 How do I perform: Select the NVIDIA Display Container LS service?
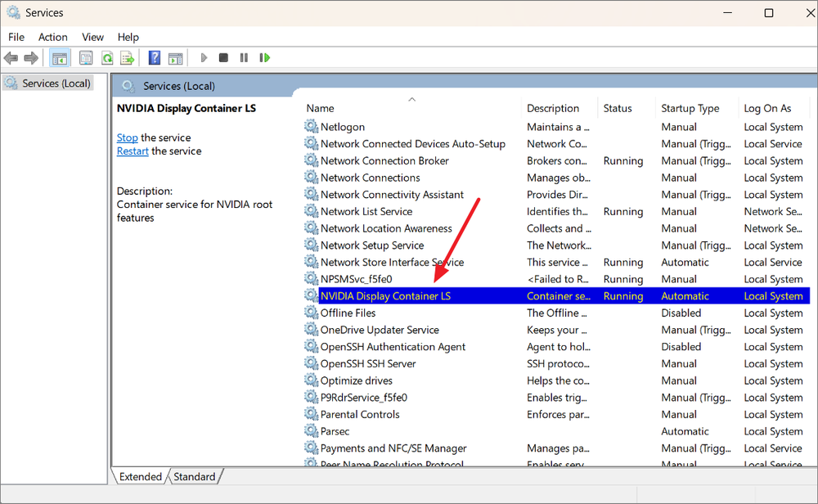[556, 296]
